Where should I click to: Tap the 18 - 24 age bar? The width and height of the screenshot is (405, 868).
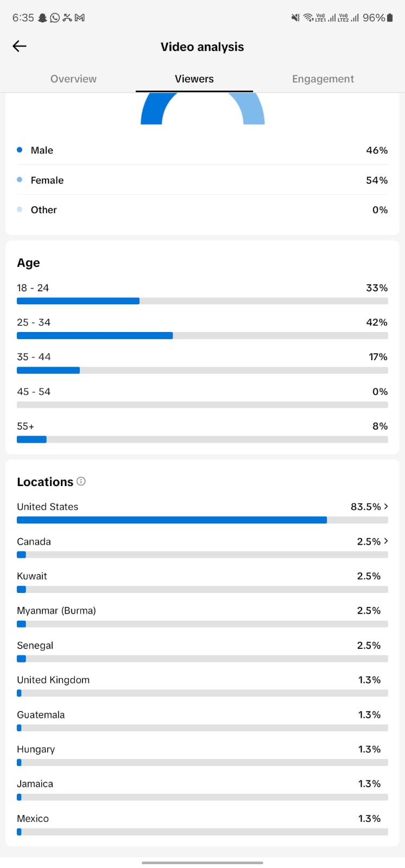pos(202,301)
